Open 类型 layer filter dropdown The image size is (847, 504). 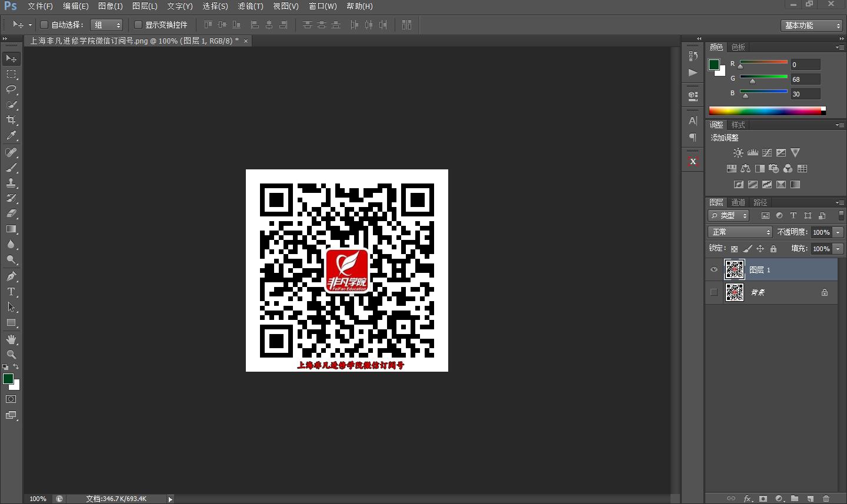728,215
